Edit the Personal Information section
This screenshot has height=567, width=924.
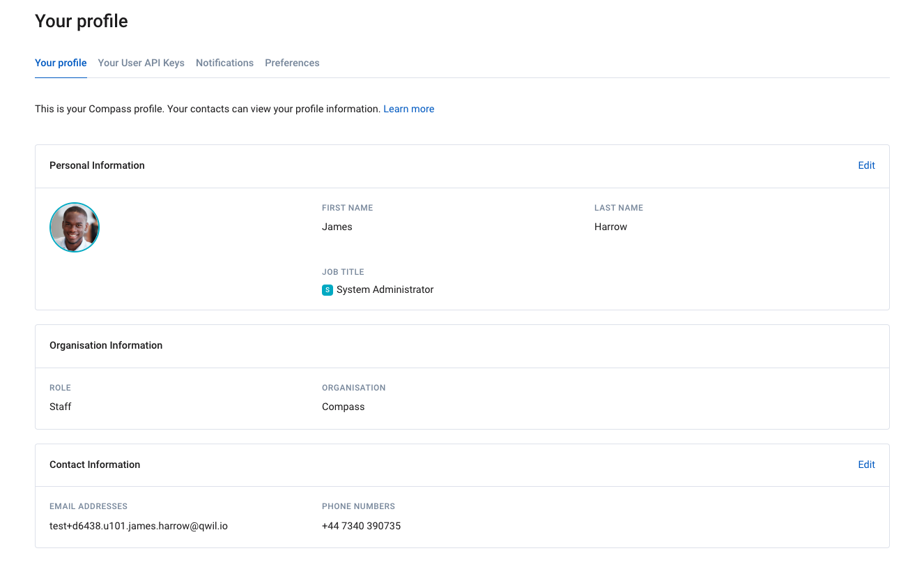coord(866,165)
